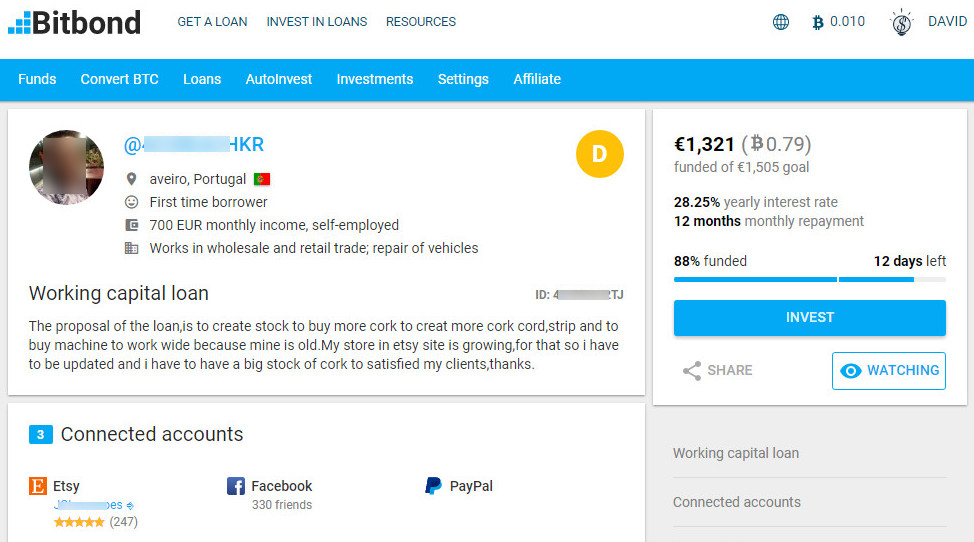
Task: Switch to the Convert BTC tab
Action: (119, 79)
